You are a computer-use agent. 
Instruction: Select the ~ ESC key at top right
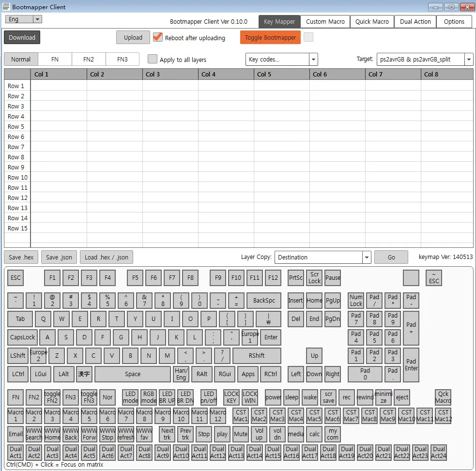coord(434,278)
